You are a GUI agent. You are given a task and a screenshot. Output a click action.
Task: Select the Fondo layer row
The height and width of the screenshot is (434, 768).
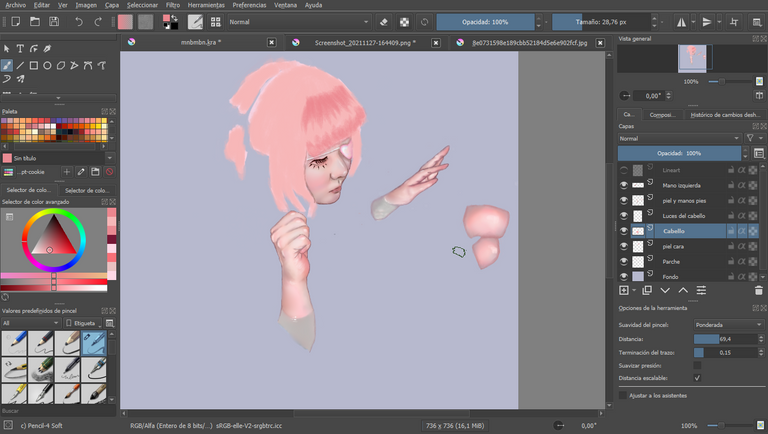pos(688,277)
